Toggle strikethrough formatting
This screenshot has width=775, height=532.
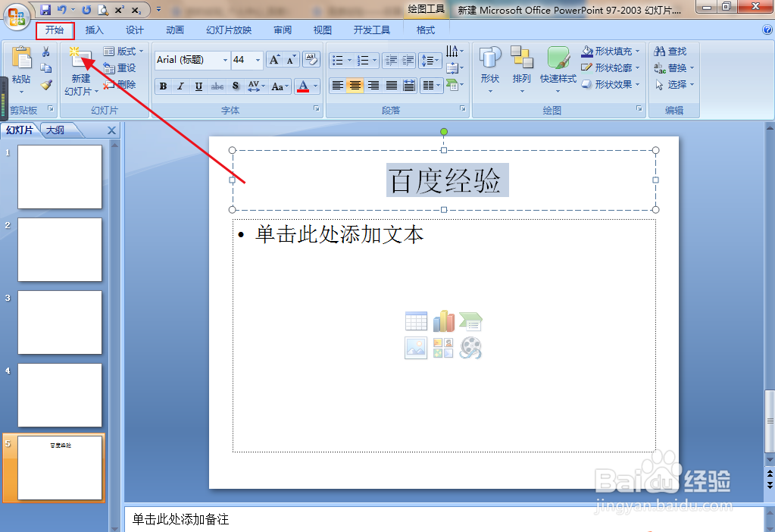(217, 86)
